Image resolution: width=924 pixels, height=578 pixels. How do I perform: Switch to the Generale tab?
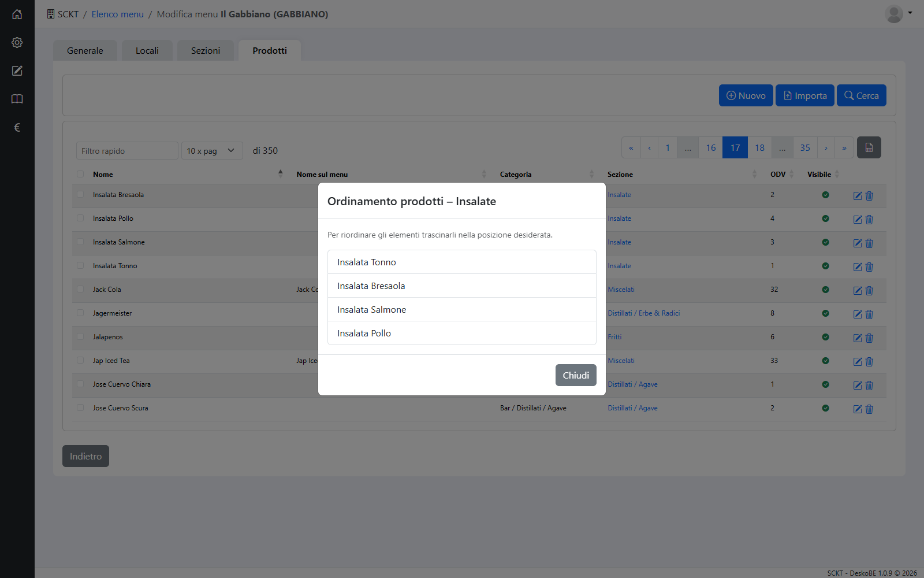pyautogui.click(x=85, y=50)
